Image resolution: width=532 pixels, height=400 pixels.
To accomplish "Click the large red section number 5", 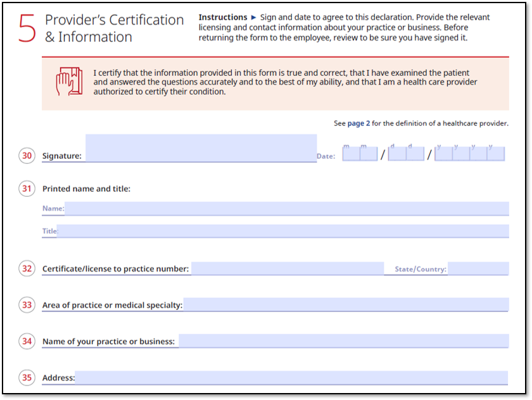I will (x=27, y=28).
